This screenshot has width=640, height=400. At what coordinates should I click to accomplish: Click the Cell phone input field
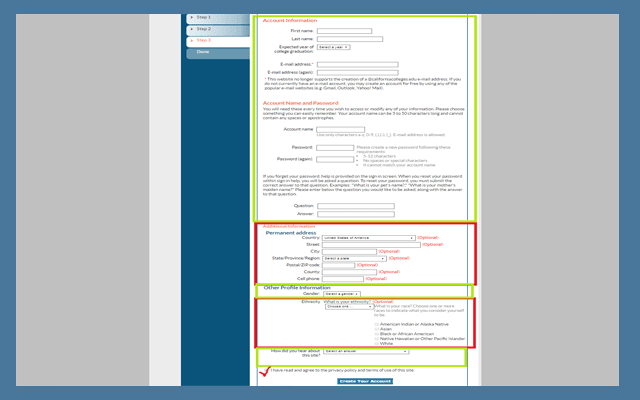pos(342,279)
